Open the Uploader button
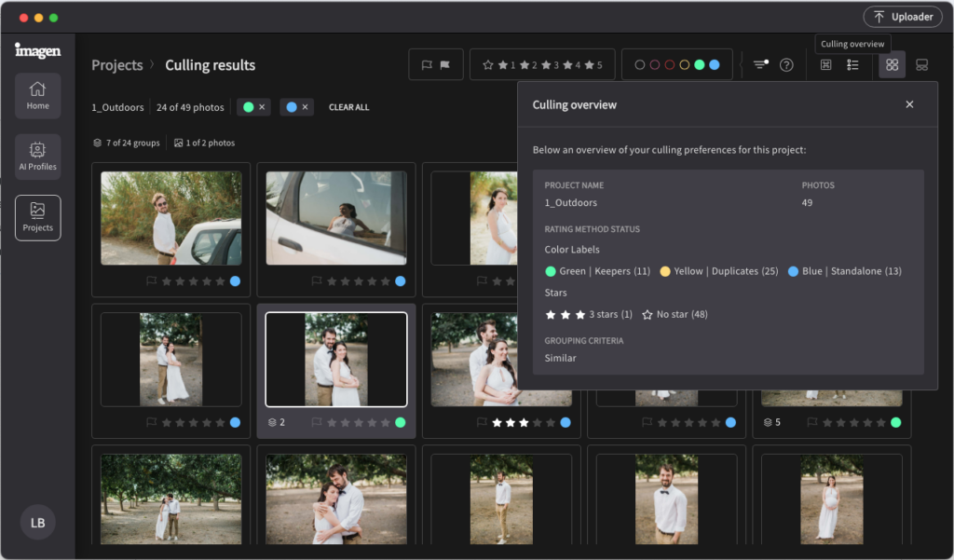 point(902,16)
